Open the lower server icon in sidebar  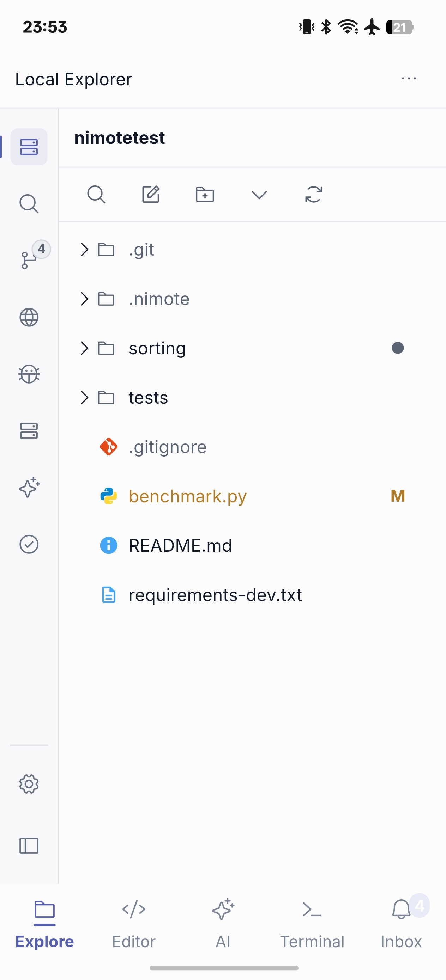[29, 431]
